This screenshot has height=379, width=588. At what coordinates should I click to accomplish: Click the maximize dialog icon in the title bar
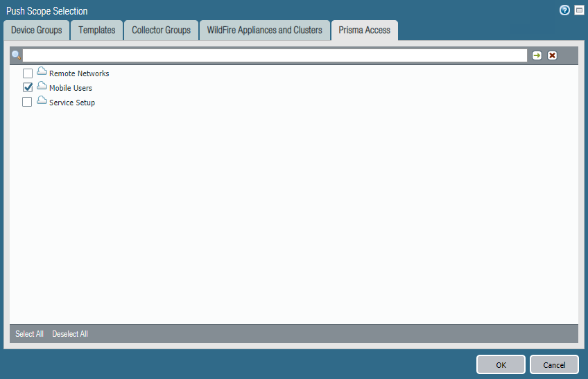(579, 10)
